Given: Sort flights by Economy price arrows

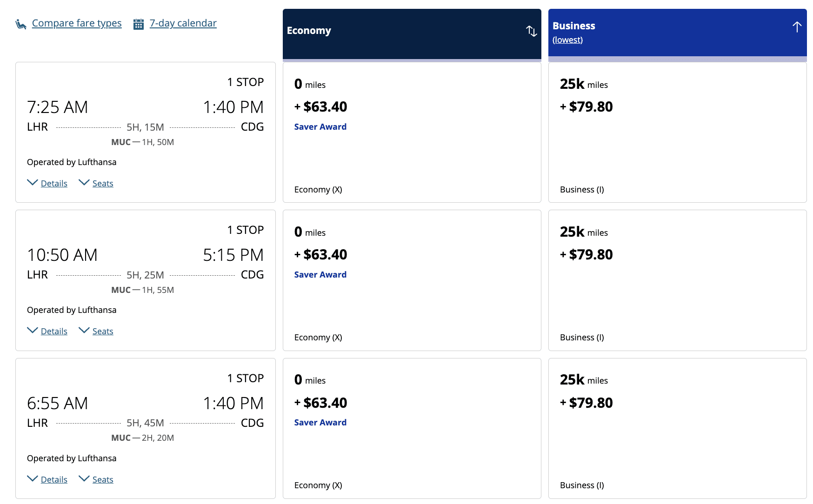Looking at the screenshot, I should pos(531,31).
